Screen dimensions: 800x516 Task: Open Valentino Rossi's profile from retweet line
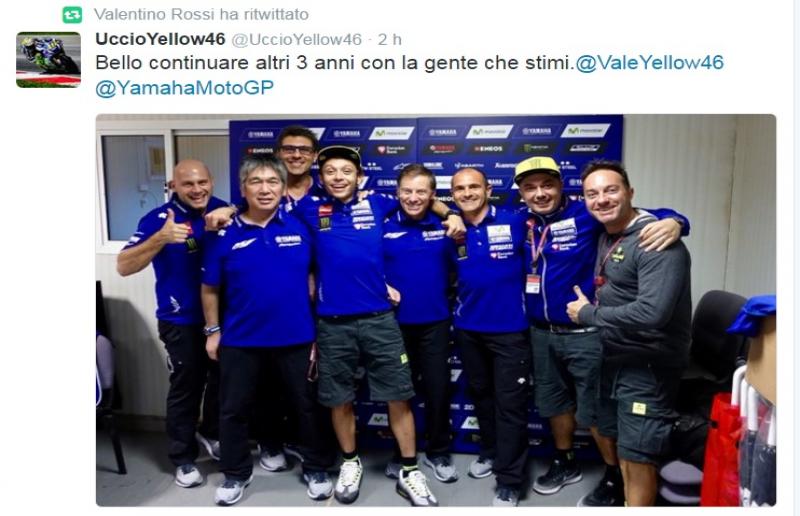tap(155, 14)
